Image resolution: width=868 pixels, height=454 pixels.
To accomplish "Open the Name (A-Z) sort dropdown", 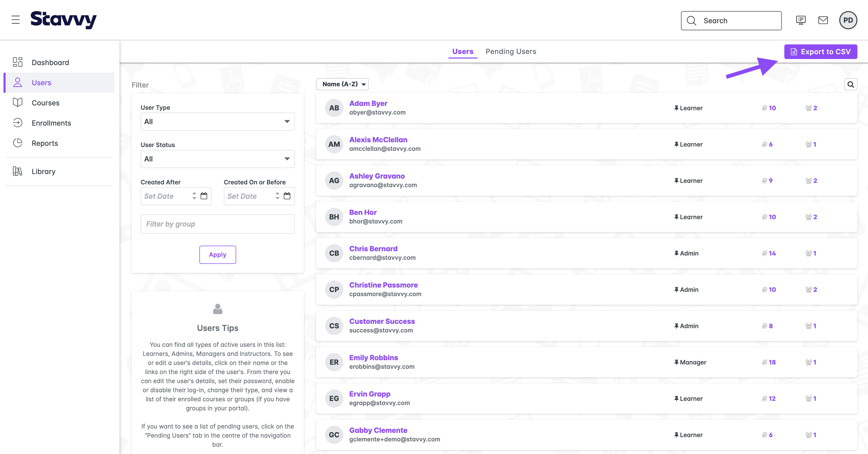I will (342, 84).
